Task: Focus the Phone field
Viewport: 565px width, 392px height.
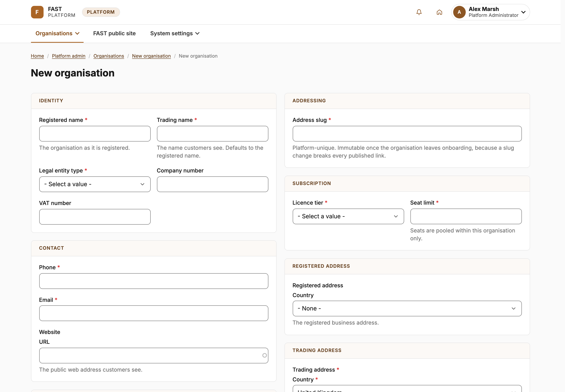Action: 154,281
